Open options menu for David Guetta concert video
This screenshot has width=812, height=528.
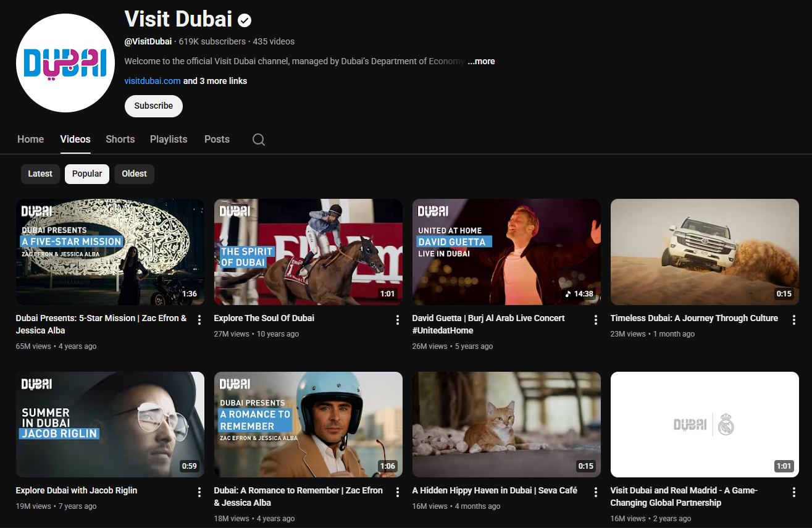point(596,320)
